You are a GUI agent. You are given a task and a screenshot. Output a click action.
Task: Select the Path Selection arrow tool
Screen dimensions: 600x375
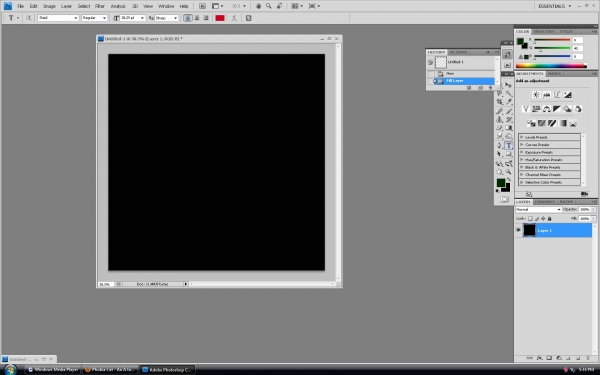[x=500, y=154]
